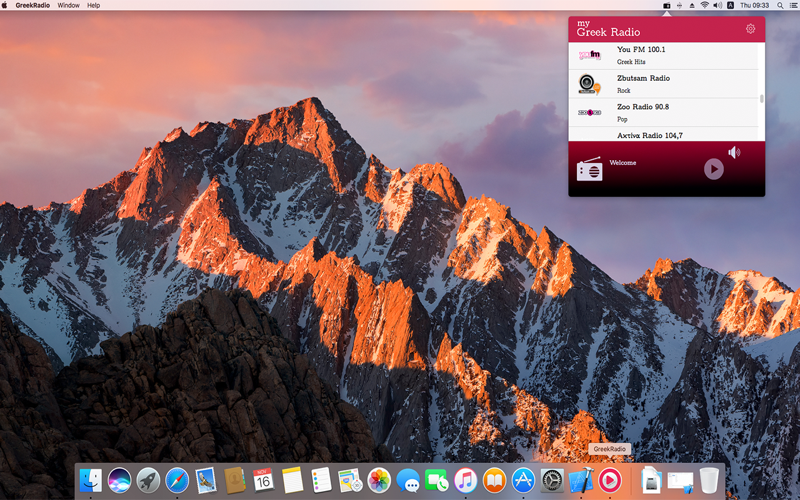Open the Help menu

point(93,5)
